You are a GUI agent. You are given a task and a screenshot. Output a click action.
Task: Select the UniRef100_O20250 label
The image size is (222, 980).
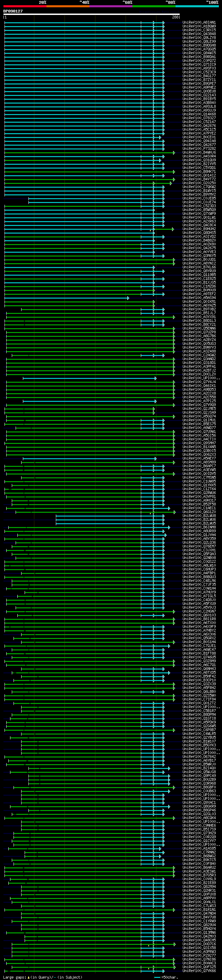point(199,183)
